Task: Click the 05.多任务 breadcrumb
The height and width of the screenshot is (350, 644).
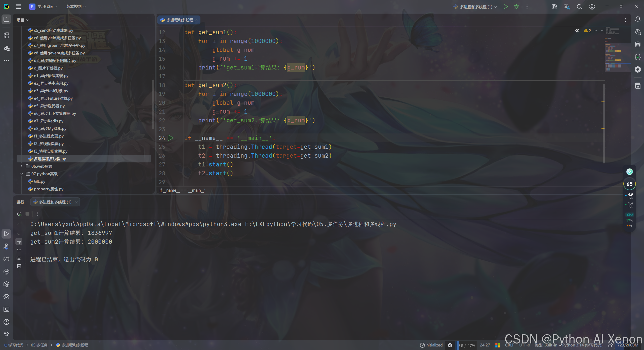Action: pyautogui.click(x=39, y=345)
